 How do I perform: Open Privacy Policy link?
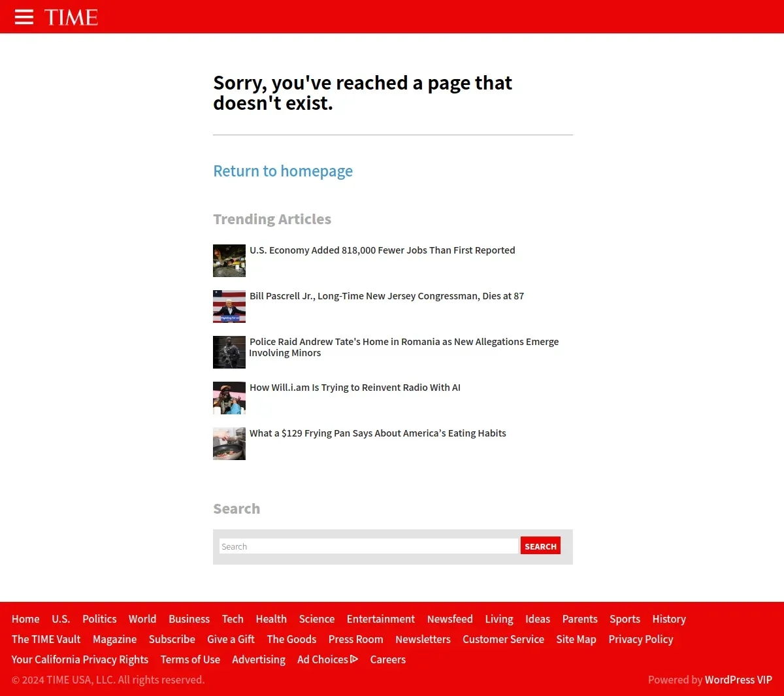[641, 639]
